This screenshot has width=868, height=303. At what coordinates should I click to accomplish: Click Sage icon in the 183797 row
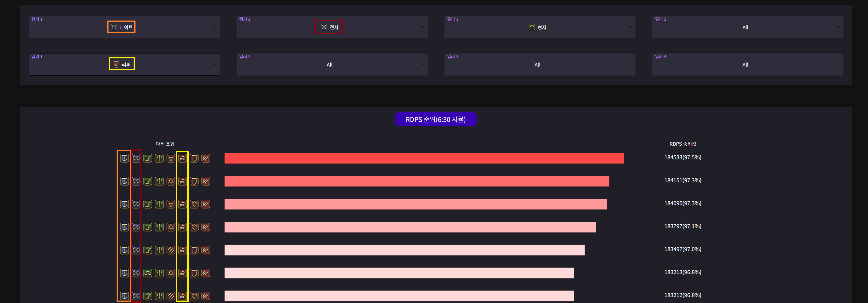click(160, 227)
